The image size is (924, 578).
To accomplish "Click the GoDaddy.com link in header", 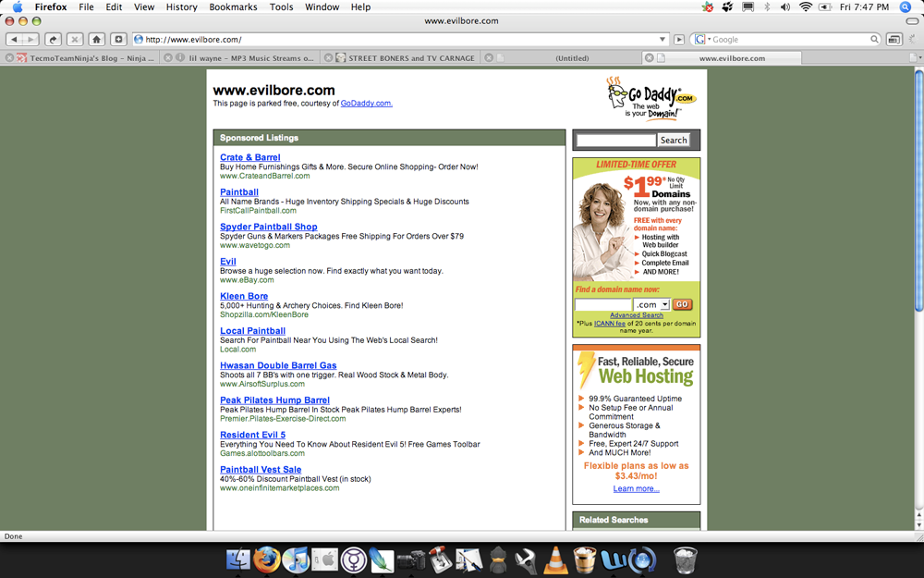I will click(x=367, y=104).
